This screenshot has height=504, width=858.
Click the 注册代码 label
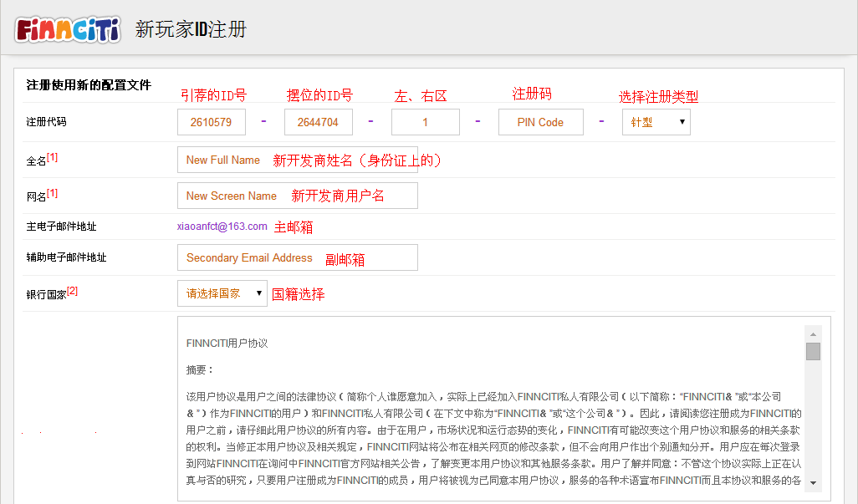pyautogui.click(x=46, y=122)
